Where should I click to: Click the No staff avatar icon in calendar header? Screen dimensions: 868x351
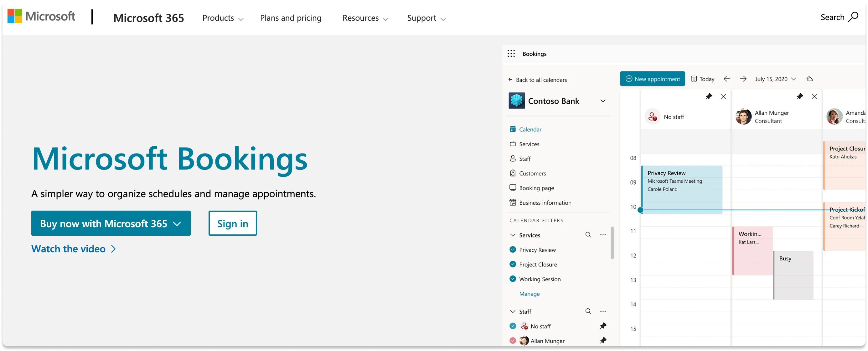coord(652,117)
